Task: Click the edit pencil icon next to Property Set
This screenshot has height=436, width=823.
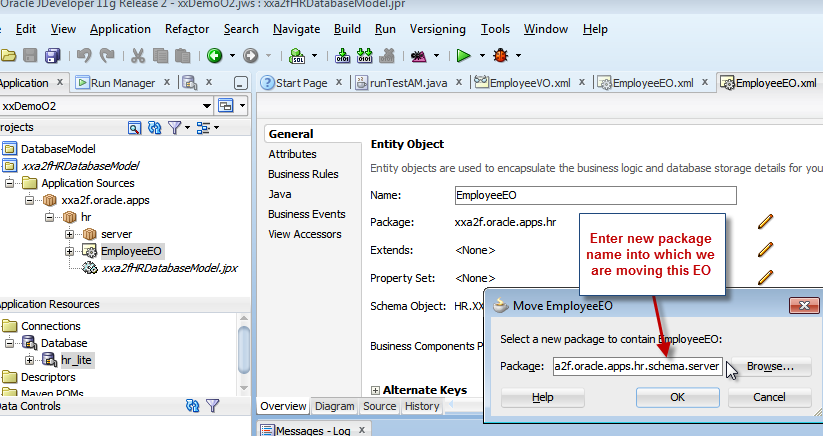Action: click(765, 277)
